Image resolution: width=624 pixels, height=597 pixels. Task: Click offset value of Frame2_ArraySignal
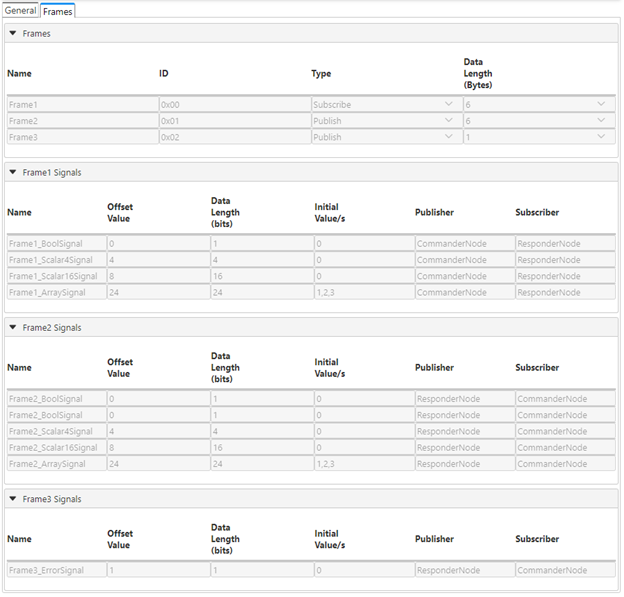158,464
